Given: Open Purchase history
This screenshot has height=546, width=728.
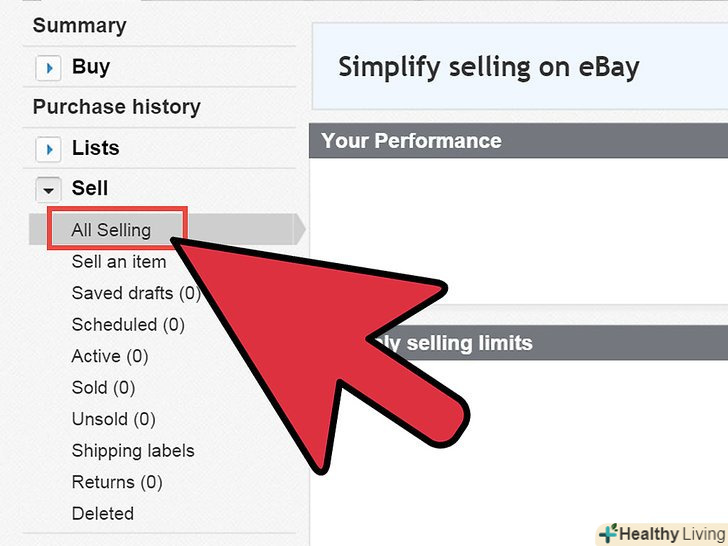Looking at the screenshot, I should pyautogui.click(x=116, y=107).
